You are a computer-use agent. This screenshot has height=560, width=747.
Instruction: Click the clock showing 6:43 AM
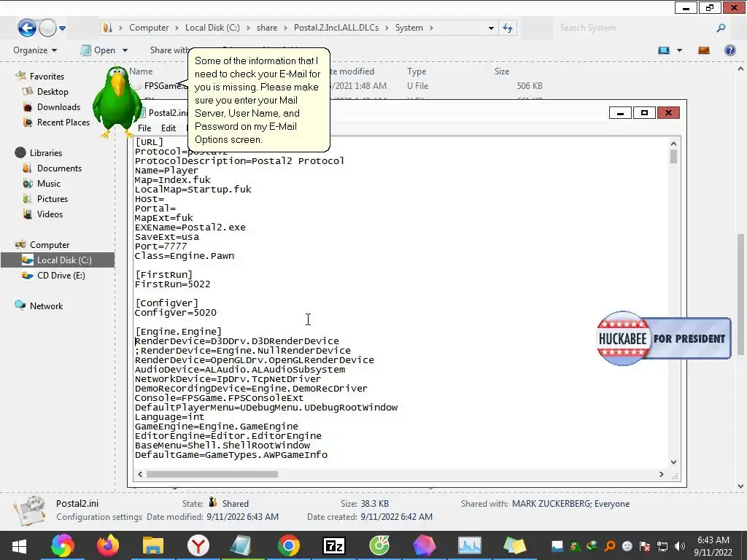pos(713,540)
